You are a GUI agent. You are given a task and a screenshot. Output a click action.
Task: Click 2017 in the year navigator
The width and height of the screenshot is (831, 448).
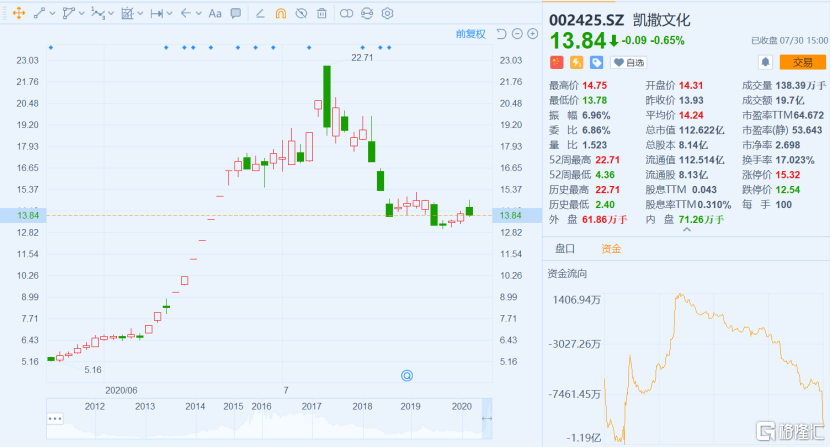coord(312,407)
